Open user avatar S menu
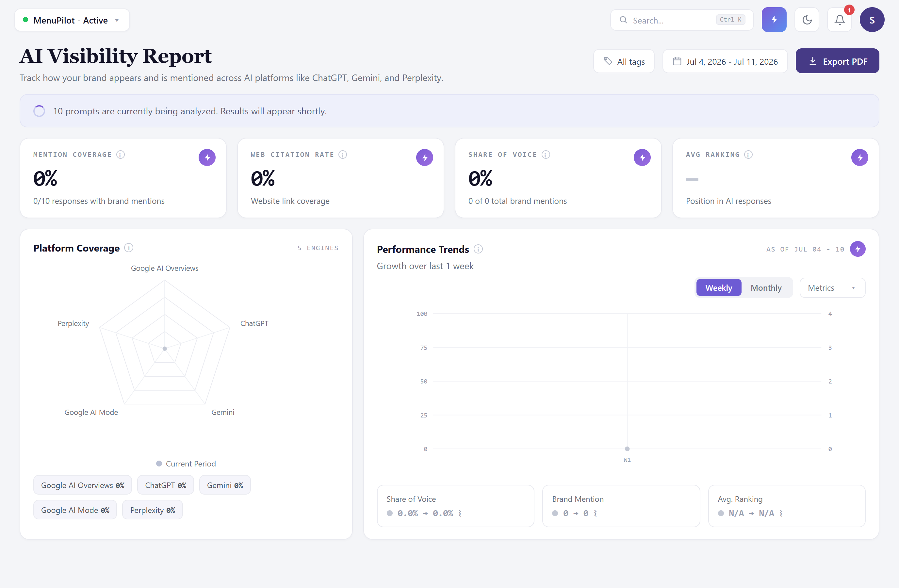Image resolution: width=899 pixels, height=588 pixels. [872, 20]
